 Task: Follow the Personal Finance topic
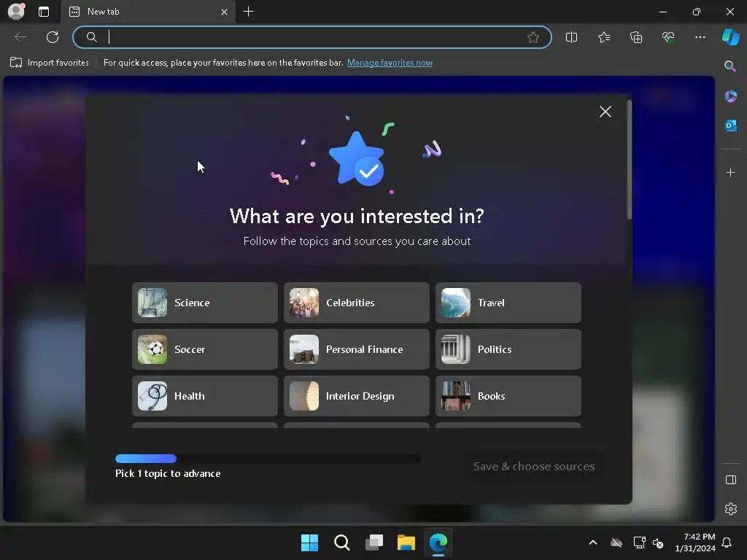coord(356,349)
